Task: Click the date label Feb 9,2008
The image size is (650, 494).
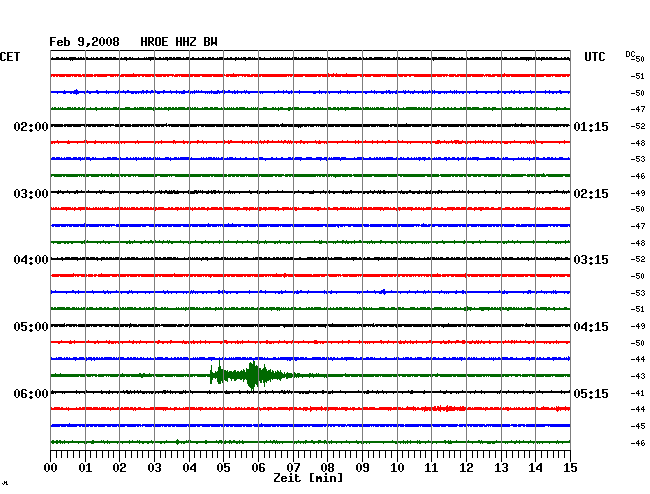Action: pos(84,42)
